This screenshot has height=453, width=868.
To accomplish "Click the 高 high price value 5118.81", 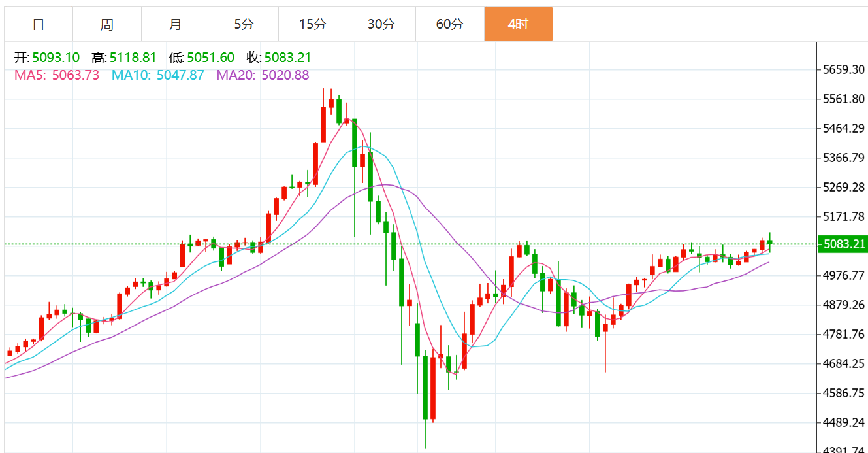I will pos(133,58).
